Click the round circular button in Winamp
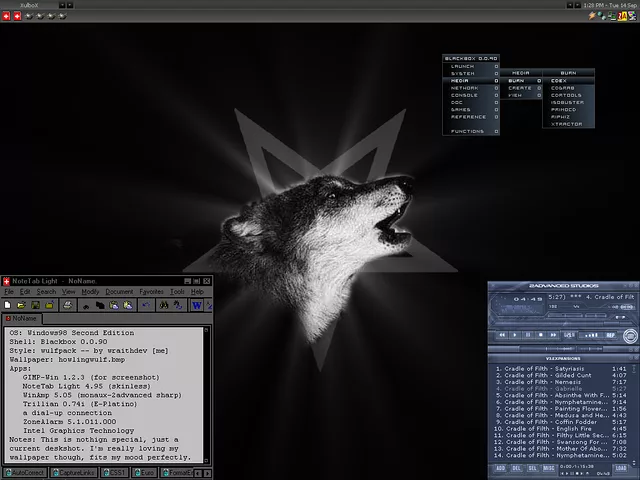Screen dimensions: 640x480 tap(630, 336)
